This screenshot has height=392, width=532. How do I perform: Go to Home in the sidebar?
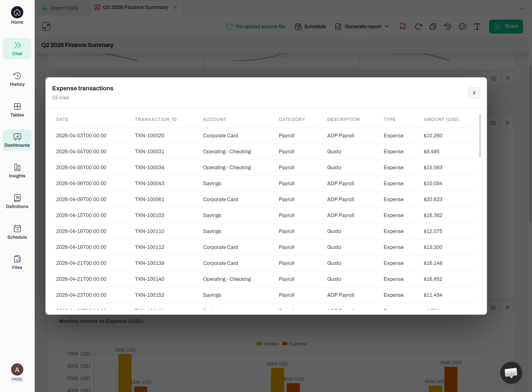[17, 16]
